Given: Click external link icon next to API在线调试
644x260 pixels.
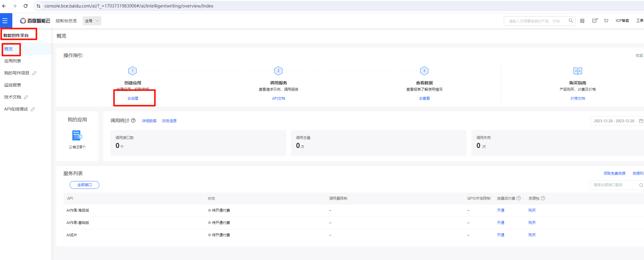Looking at the screenshot, I should (x=33, y=109).
